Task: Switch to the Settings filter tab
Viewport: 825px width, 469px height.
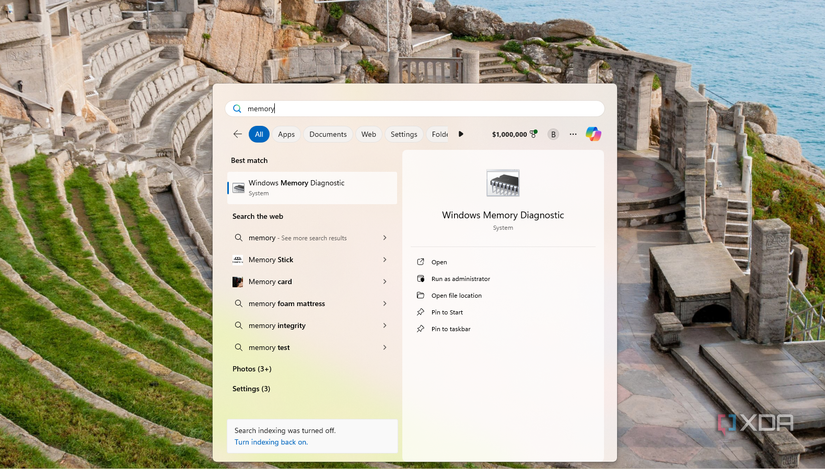Action: 404,134
